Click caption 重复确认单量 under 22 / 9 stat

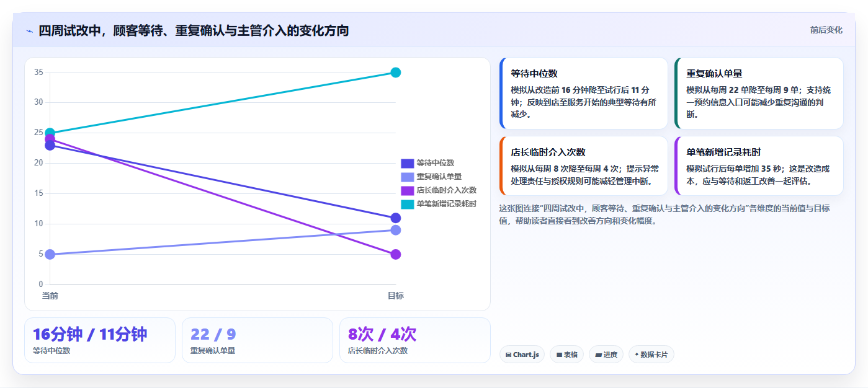pyautogui.click(x=213, y=351)
